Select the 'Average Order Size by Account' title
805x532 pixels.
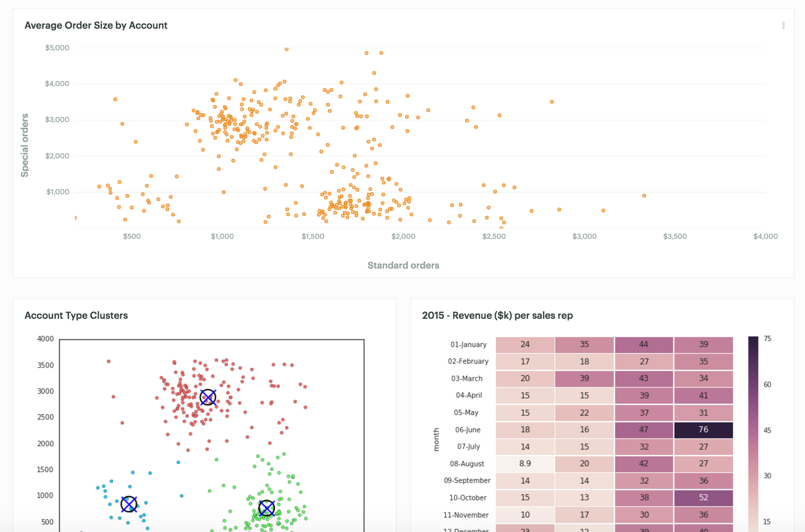tap(96, 26)
